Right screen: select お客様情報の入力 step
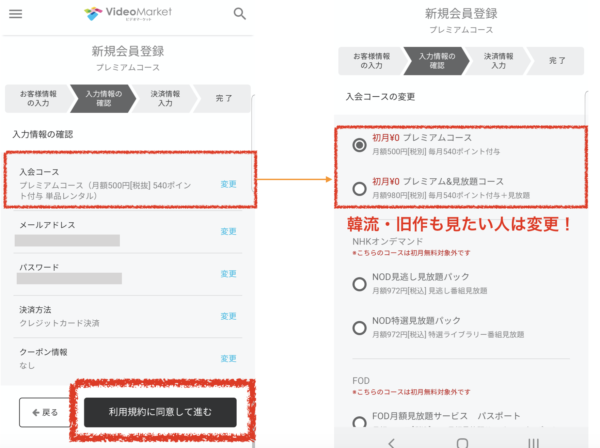 [x=371, y=61]
